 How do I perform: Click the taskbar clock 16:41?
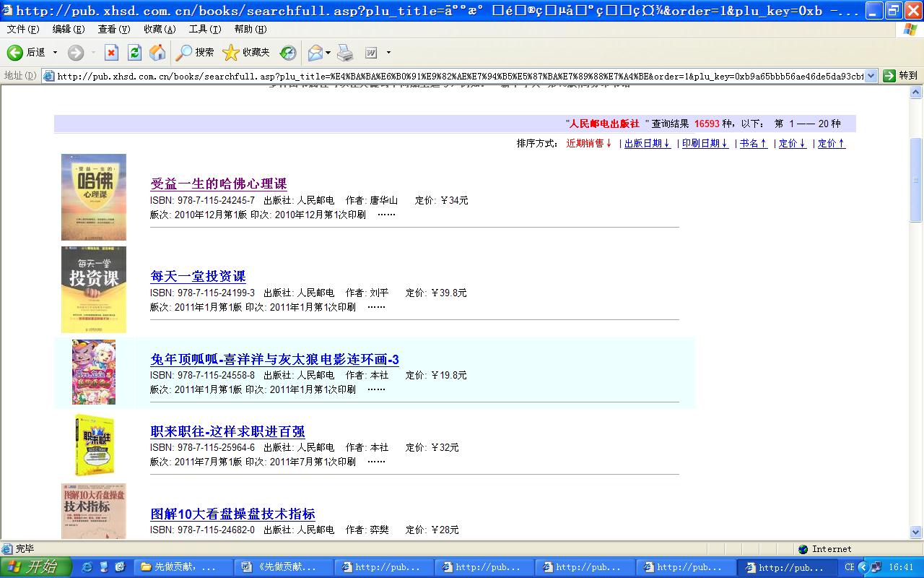coord(901,568)
